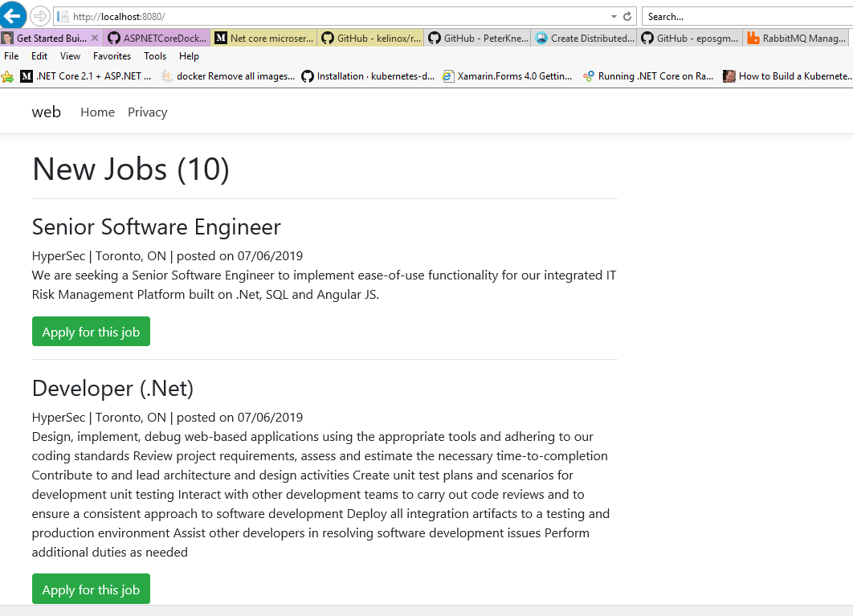
Task: Open the docker Remove all images favorite
Action: point(228,76)
